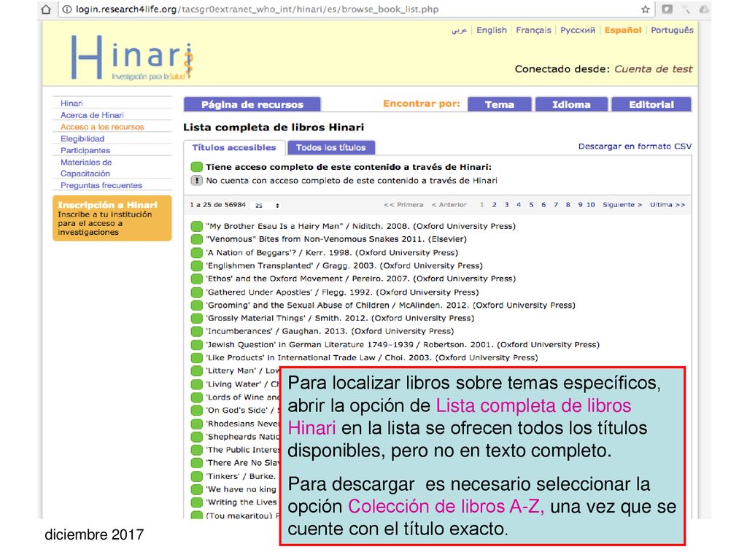Click green icon beside 'On God's Side'

pos(196,411)
